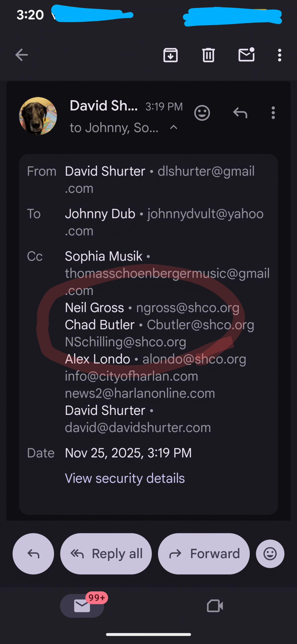Viewport: 297px width, 644px height.
Task: Collapse recipient details with the chevron
Action: [x=174, y=127]
